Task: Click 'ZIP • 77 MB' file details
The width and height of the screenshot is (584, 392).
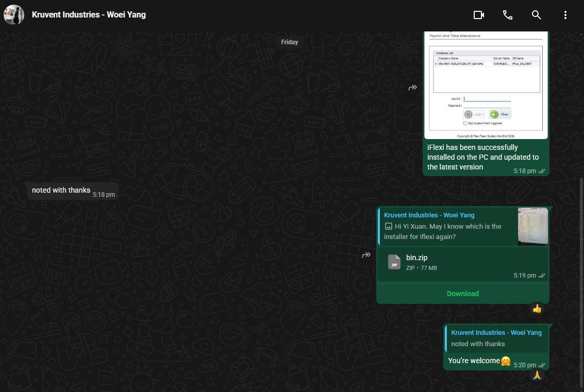Action: click(422, 268)
